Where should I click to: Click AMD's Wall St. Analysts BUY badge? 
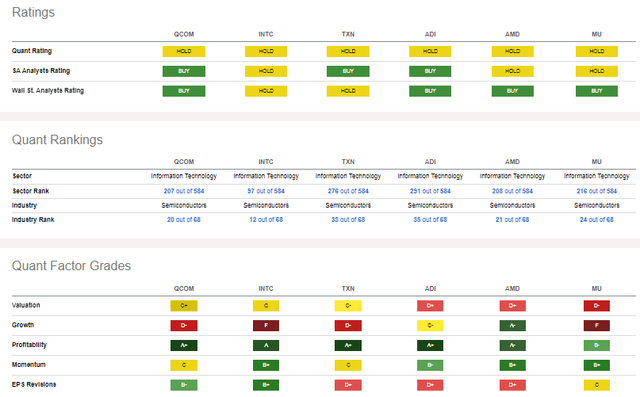512,91
